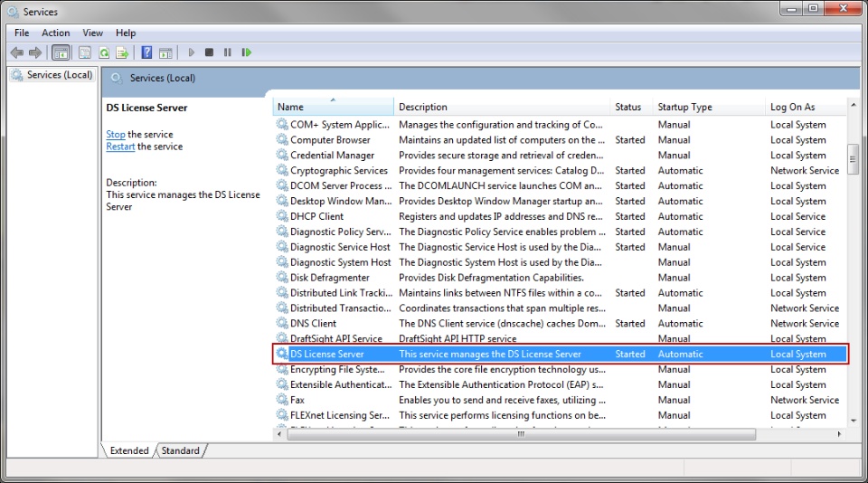
Task: Click Cryptographic Services' Automatic startup type
Action: point(680,170)
